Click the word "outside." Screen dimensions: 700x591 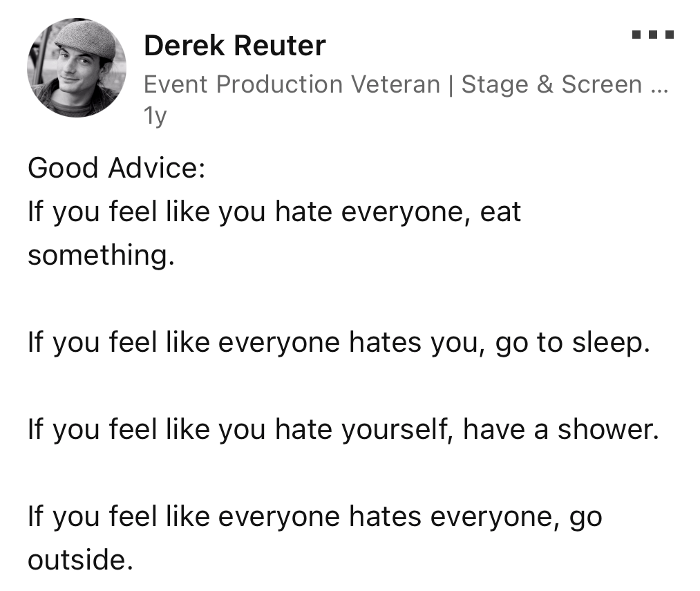pos(79,560)
